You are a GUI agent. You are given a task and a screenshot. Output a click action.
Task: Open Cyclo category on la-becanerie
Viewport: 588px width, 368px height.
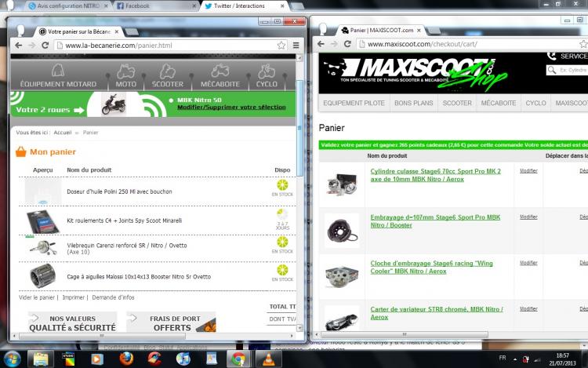tap(267, 75)
